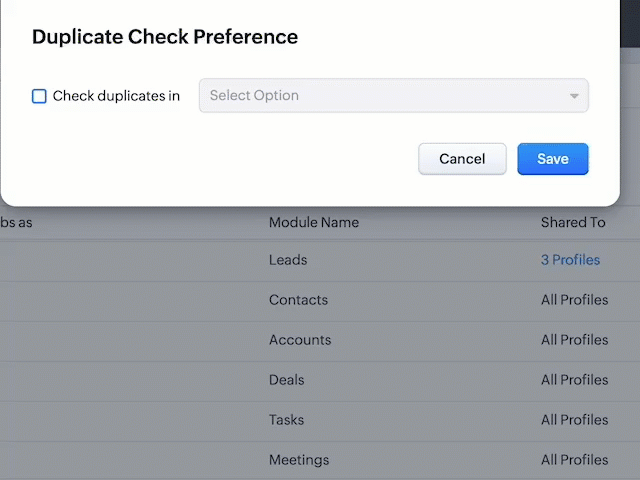Click the Accounts module name
The height and width of the screenshot is (480, 640).
(x=300, y=340)
